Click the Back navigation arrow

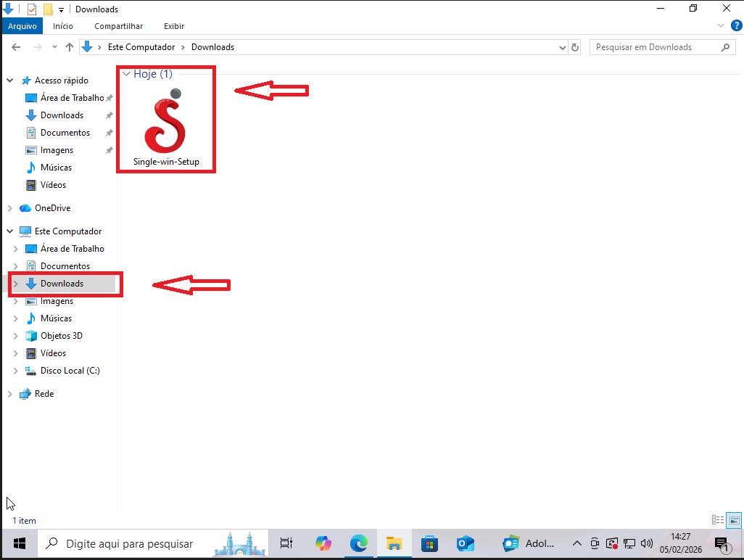pyautogui.click(x=16, y=46)
